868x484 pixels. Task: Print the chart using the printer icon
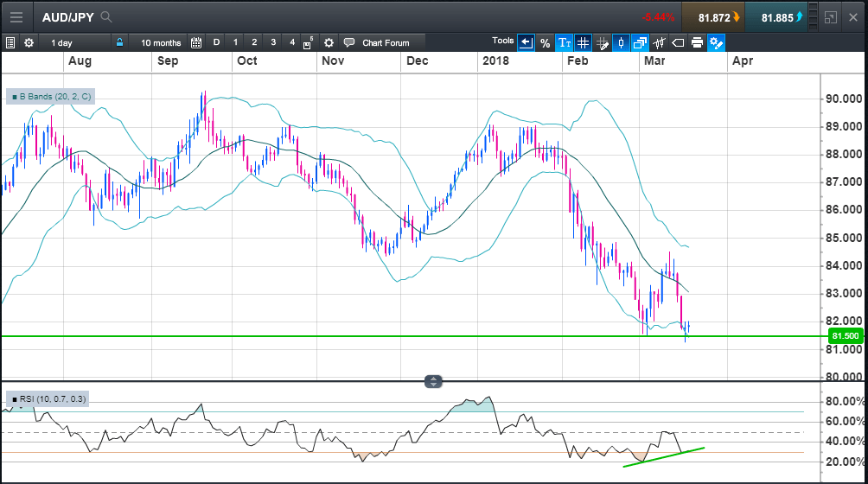(697, 42)
